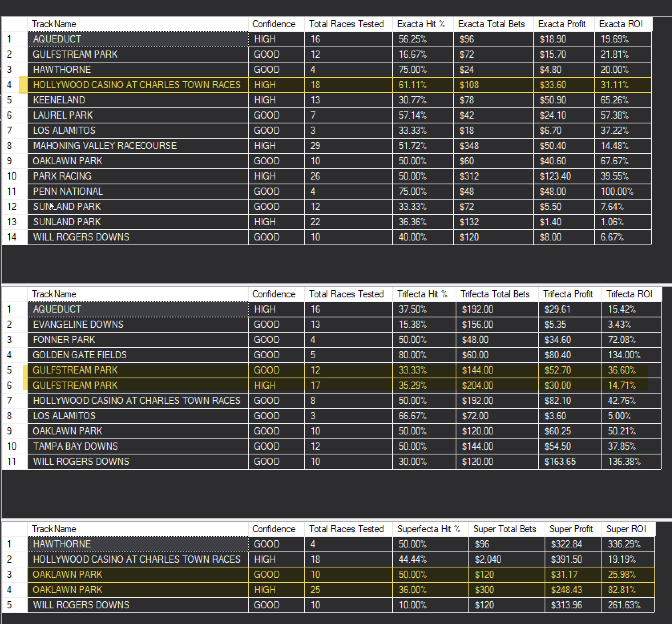Click the $123.40 exacta profit cell

click(564, 176)
